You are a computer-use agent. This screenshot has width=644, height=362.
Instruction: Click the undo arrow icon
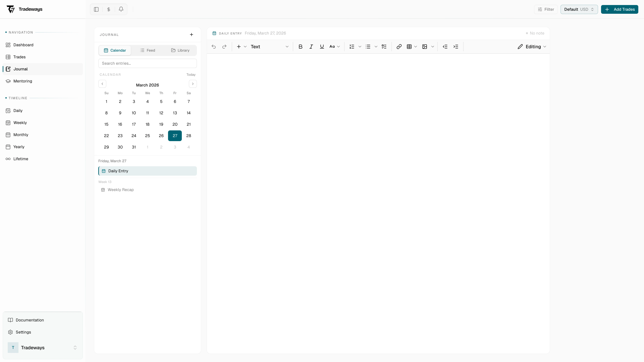pyautogui.click(x=213, y=46)
